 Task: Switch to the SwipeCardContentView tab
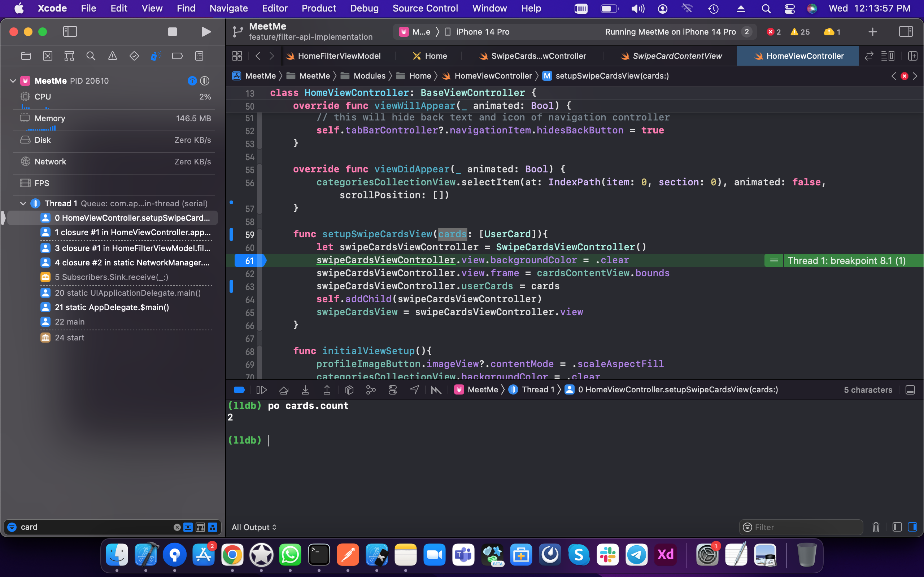coord(677,56)
